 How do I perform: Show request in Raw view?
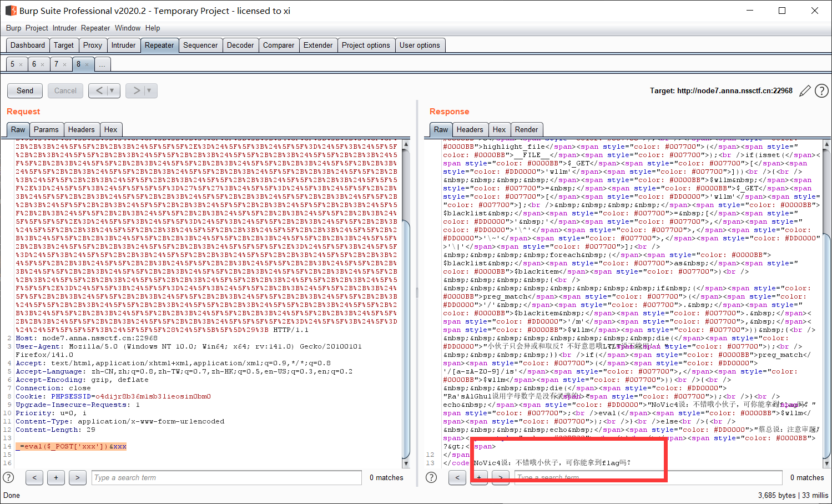[x=18, y=129]
